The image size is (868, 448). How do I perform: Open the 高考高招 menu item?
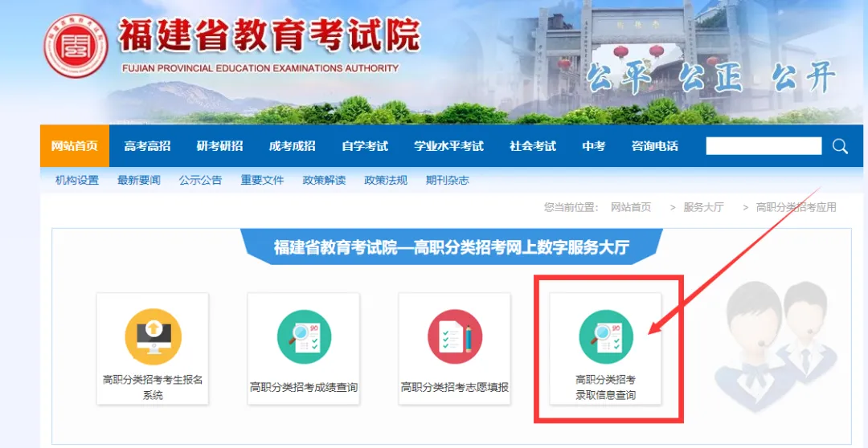click(x=147, y=146)
